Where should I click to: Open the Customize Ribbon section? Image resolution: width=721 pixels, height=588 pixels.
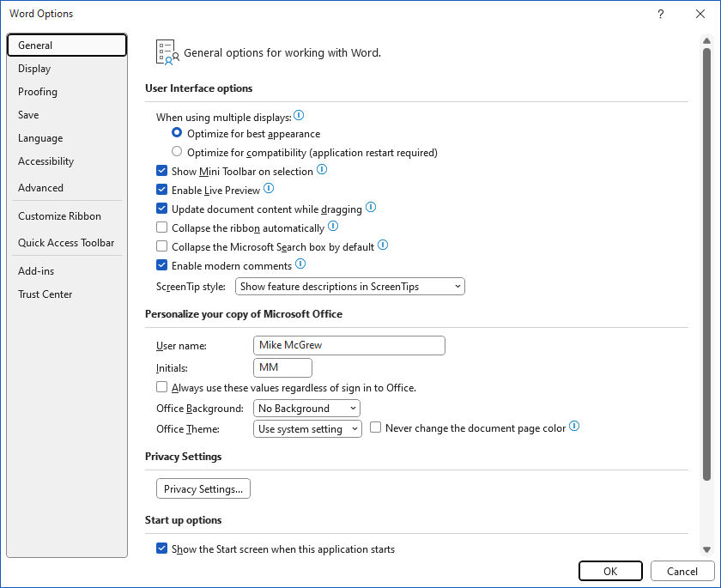coord(59,216)
